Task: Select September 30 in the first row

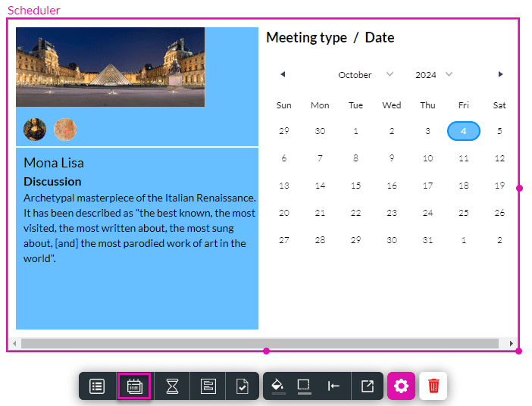Action: (x=320, y=131)
